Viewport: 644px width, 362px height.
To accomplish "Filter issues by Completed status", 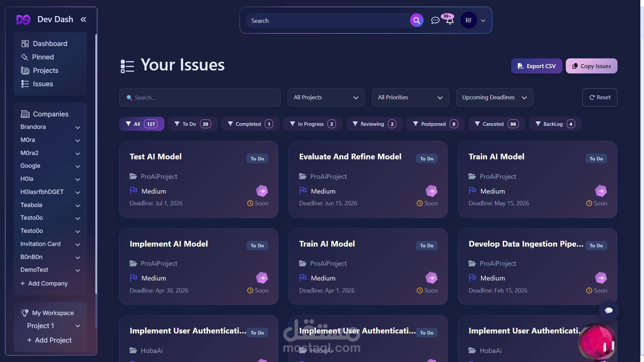I will (250, 124).
